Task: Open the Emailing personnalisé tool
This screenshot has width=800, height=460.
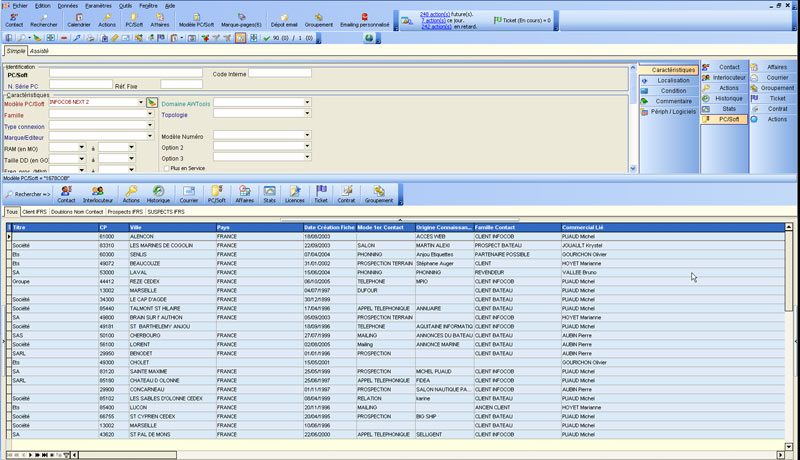Action: [x=364, y=19]
